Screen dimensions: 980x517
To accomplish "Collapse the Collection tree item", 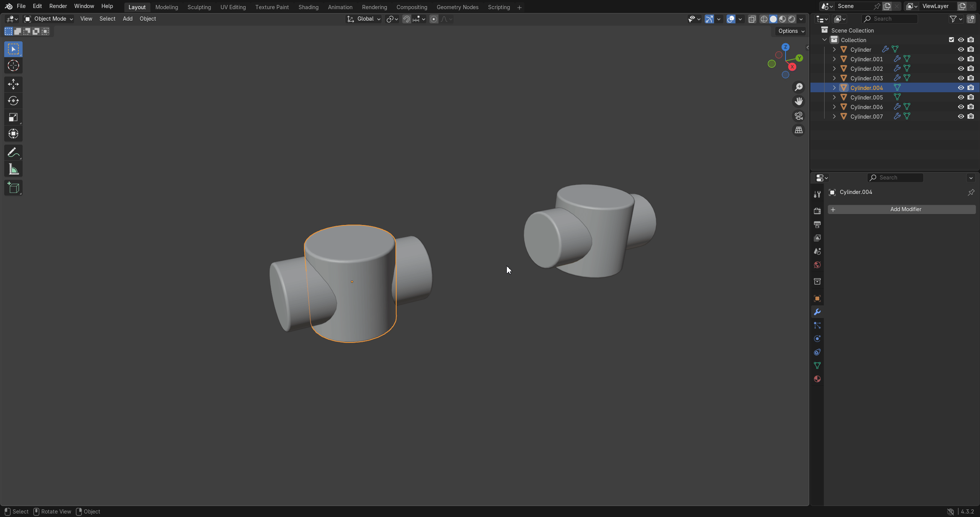I will pos(825,40).
